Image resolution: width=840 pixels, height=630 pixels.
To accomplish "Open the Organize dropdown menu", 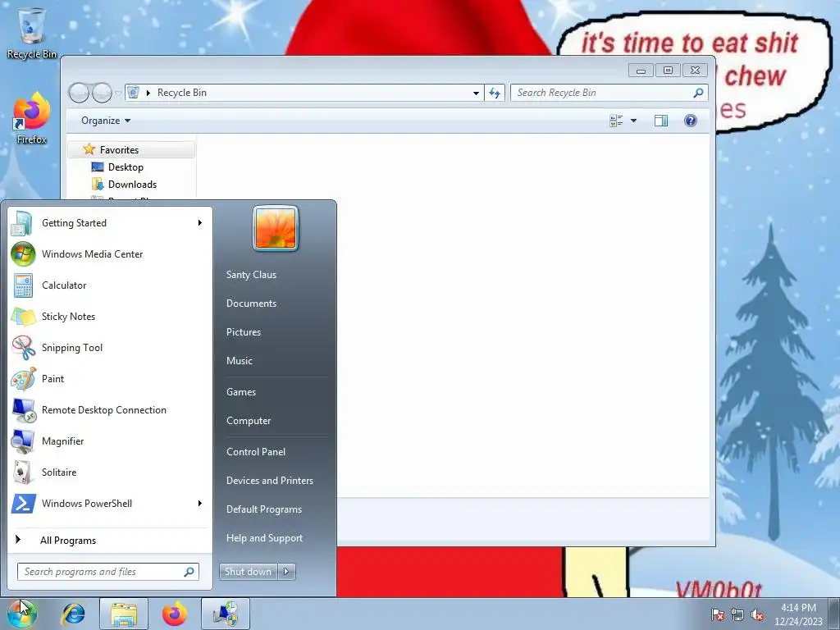I will coord(106,121).
